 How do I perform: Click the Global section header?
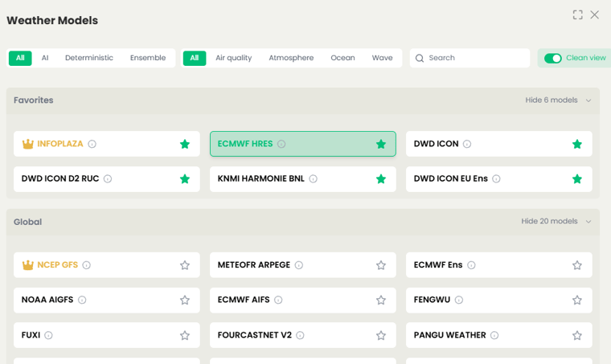[x=303, y=222]
